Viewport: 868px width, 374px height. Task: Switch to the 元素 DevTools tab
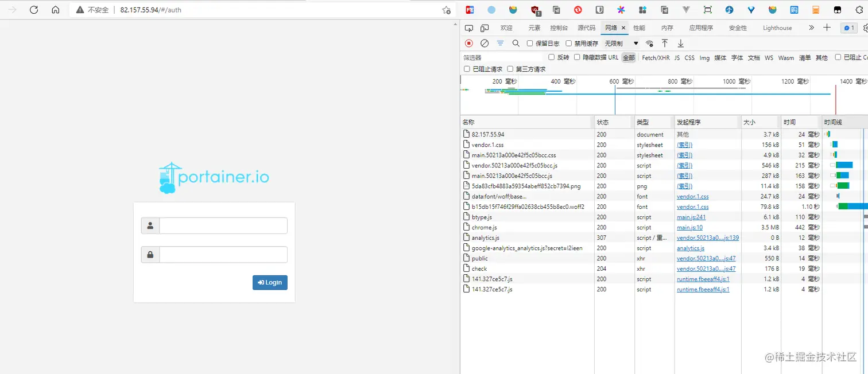[534, 28]
